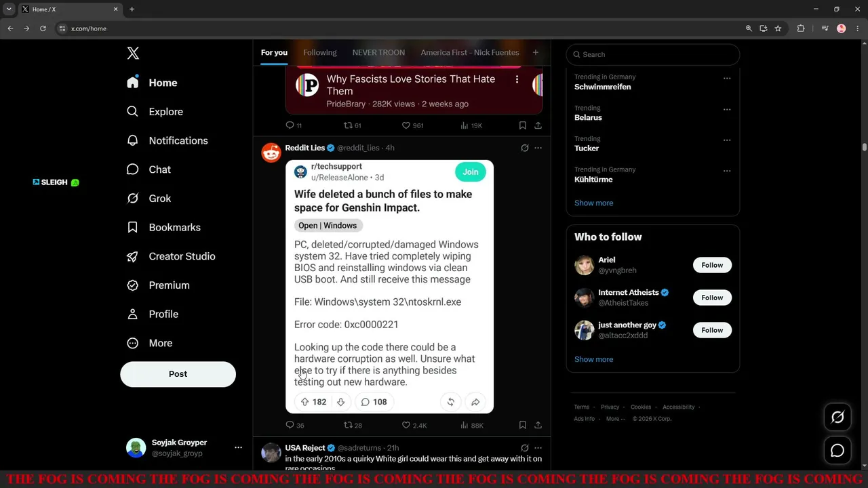Open Chrome extensions puzzle icon
The width and height of the screenshot is (868, 488).
coord(801,28)
